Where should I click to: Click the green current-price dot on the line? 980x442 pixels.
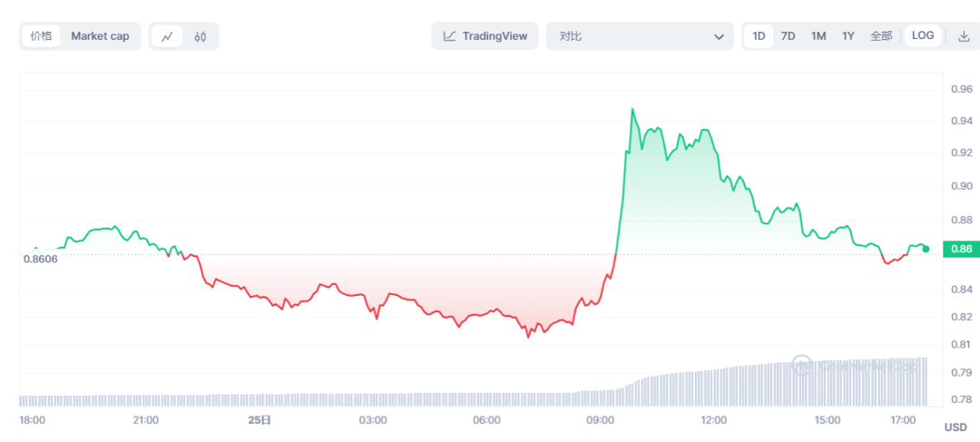[x=926, y=248]
